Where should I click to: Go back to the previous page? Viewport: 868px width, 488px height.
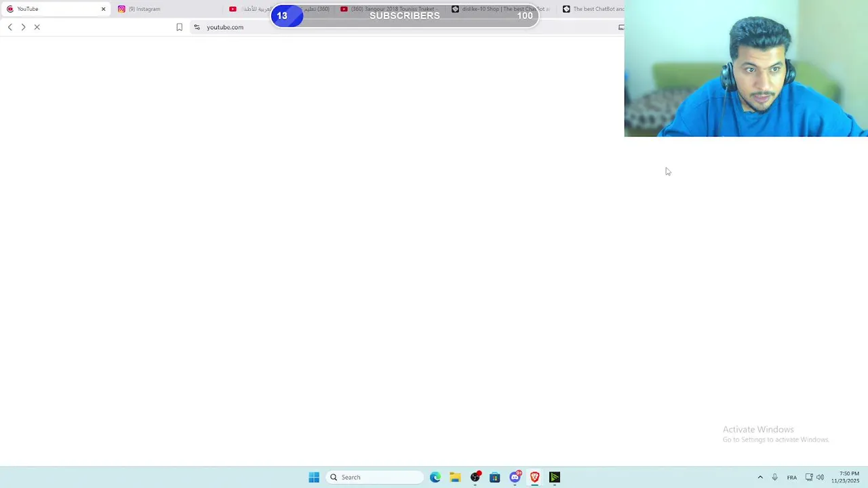[9, 27]
